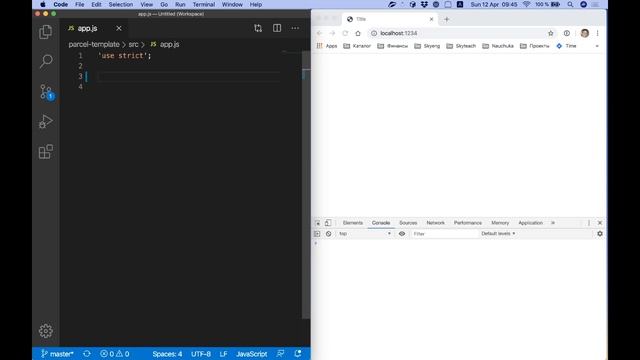
Task: Open the Manage gear in VS Code
Action: coord(45,331)
